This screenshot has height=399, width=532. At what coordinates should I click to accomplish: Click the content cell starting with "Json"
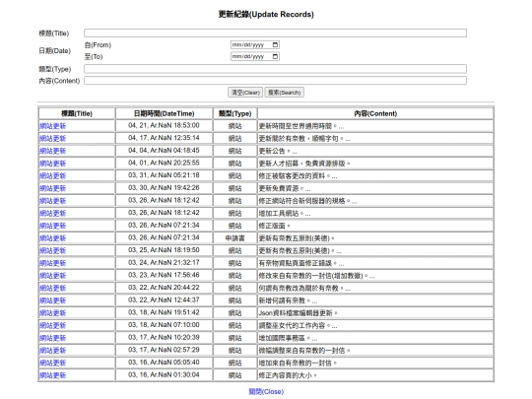point(375,313)
